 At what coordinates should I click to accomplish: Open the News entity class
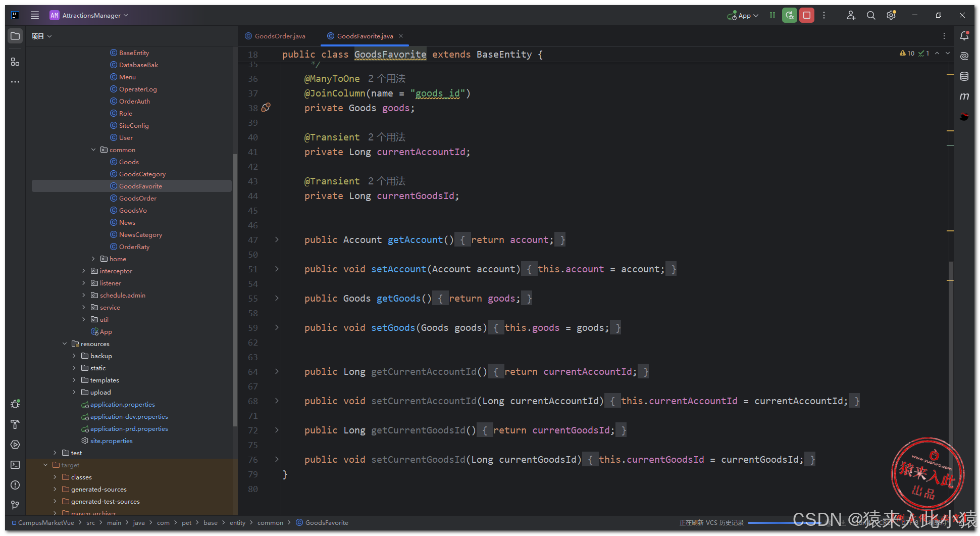127,222
